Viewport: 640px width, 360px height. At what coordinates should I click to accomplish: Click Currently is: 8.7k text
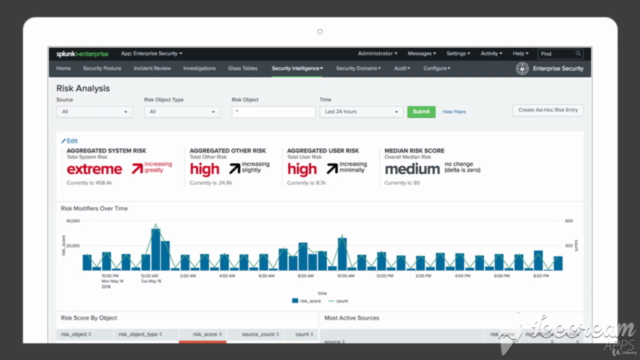[x=306, y=183]
